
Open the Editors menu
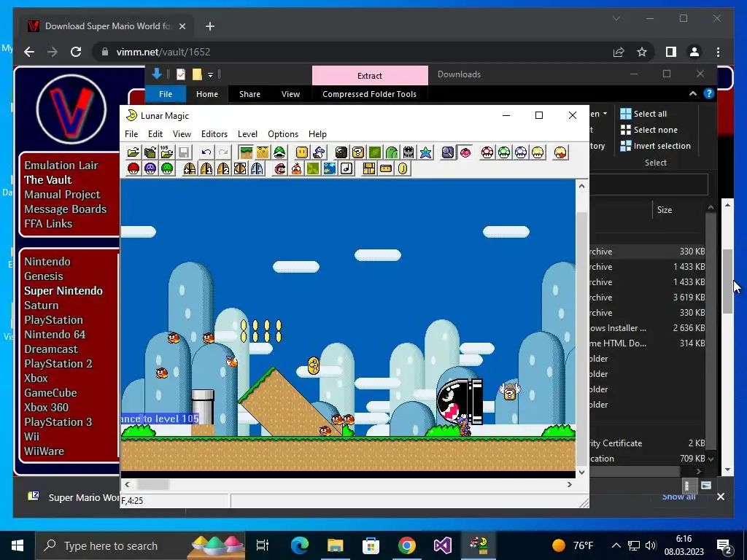click(214, 134)
